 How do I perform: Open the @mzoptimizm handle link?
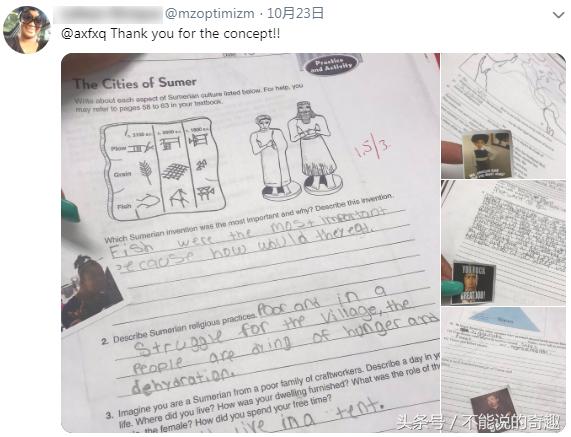click(210, 14)
